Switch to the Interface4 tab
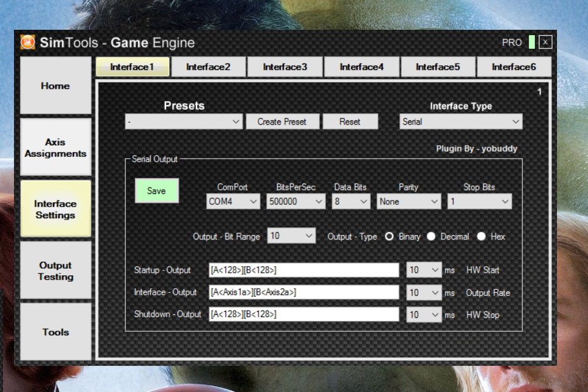The height and width of the screenshot is (392, 588). [362, 67]
